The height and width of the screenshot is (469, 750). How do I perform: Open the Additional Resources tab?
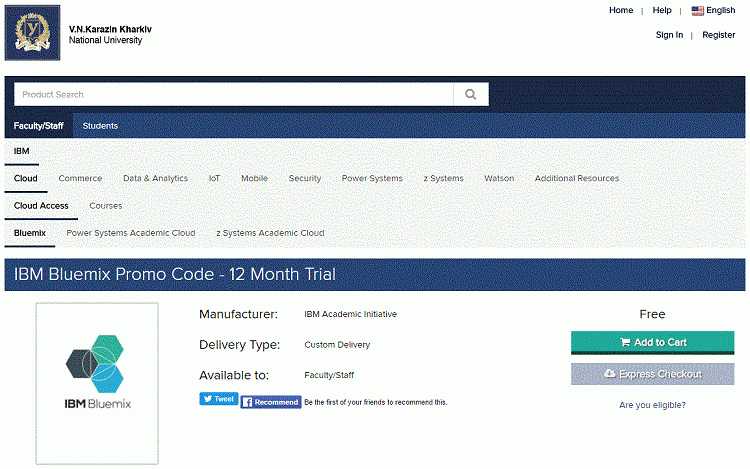pos(577,178)
